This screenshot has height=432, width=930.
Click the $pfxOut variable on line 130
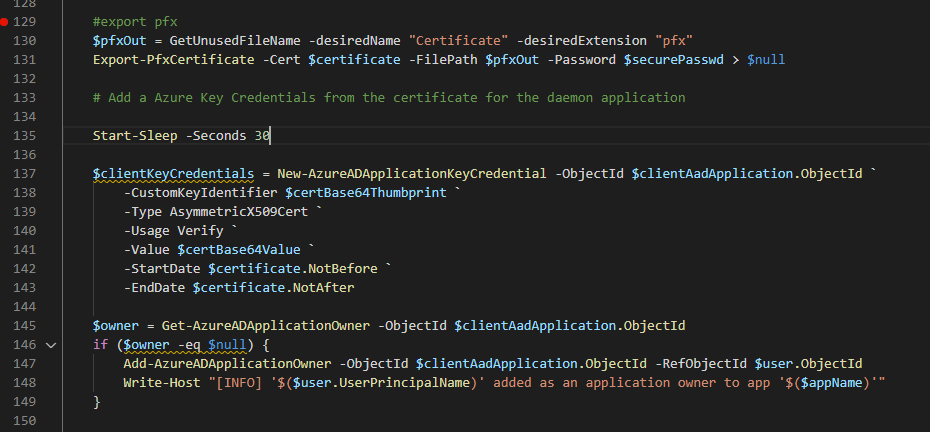120,41
